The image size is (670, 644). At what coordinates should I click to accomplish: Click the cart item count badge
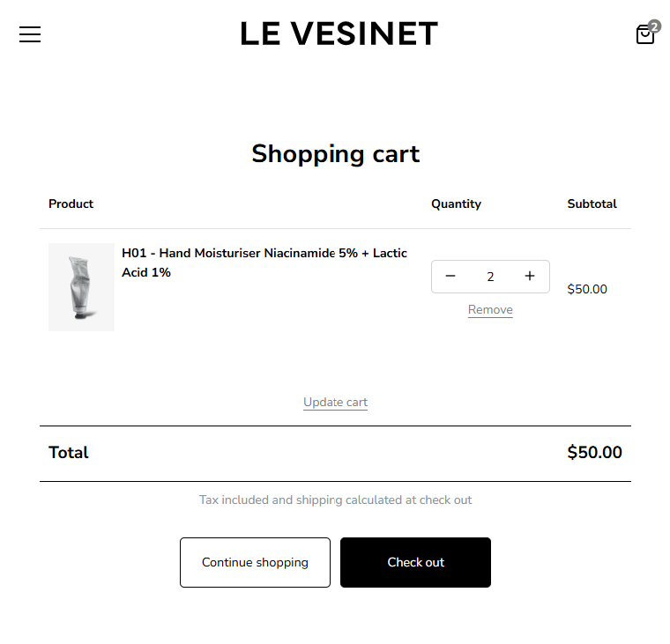[654, 26]
